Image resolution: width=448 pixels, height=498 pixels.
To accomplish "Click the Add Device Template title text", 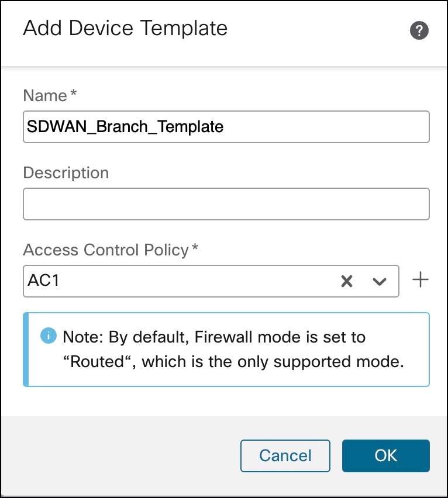I will [125, 27].
